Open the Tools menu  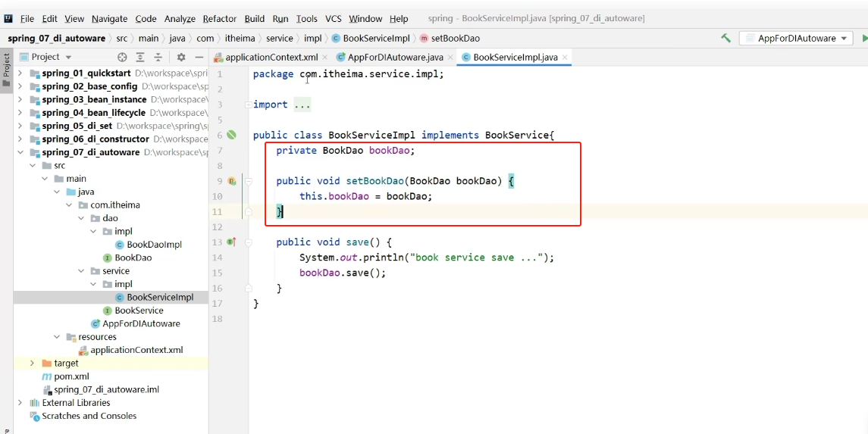[307, 19]
